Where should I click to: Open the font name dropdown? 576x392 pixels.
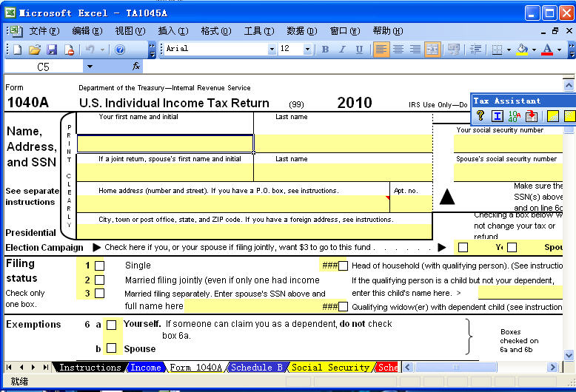[272, 49]
